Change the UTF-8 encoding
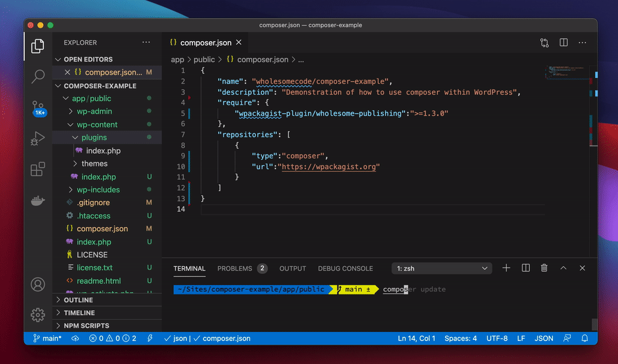The height and width of the screenshot is (364, 618). click(x=497, y=339)
